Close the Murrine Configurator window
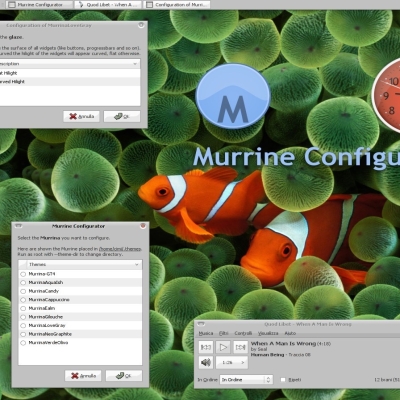Screen dimensions: 400x400 click(x=143, y=226)
